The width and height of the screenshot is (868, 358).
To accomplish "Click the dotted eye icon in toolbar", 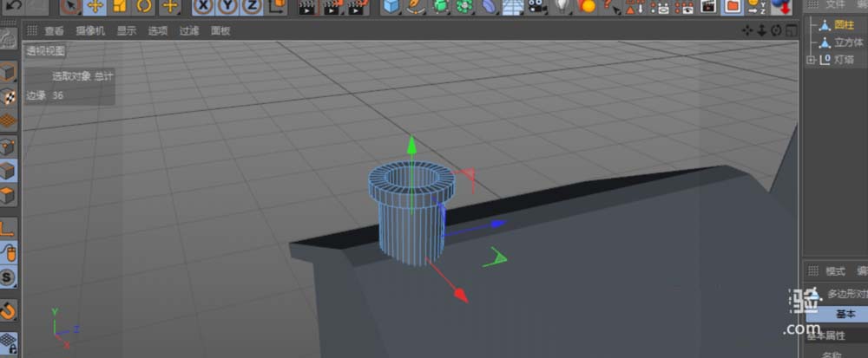I will [x=684, y=7].
